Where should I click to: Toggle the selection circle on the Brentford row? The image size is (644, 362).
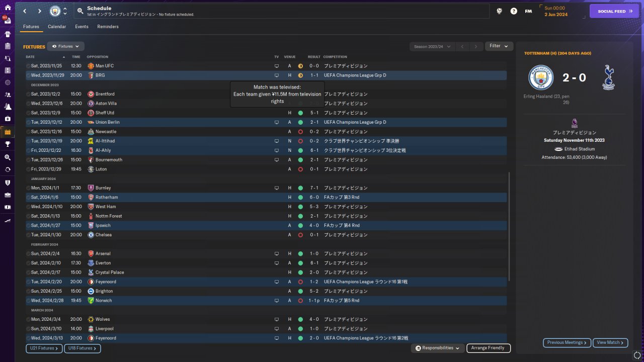pos(28,94)
